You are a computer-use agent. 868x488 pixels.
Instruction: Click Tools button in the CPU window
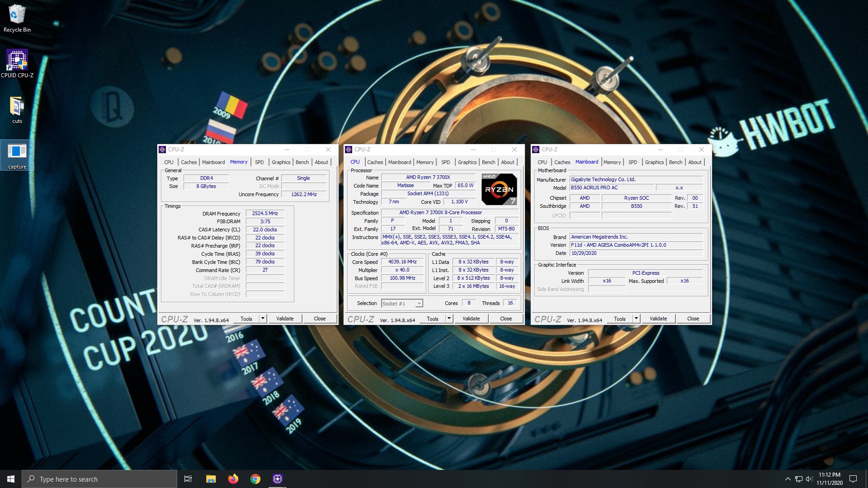[x=433, y=319]
